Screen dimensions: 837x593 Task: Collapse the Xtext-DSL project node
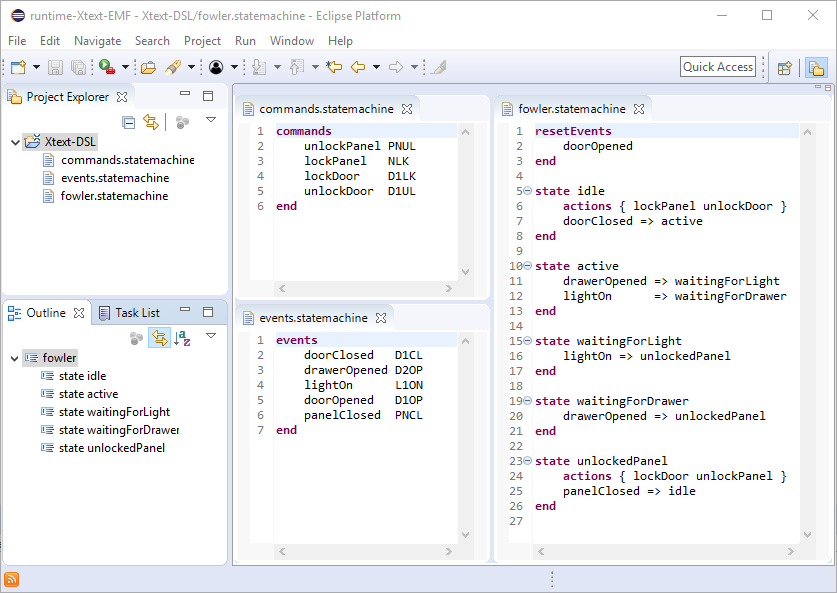[x=15, y=142]
